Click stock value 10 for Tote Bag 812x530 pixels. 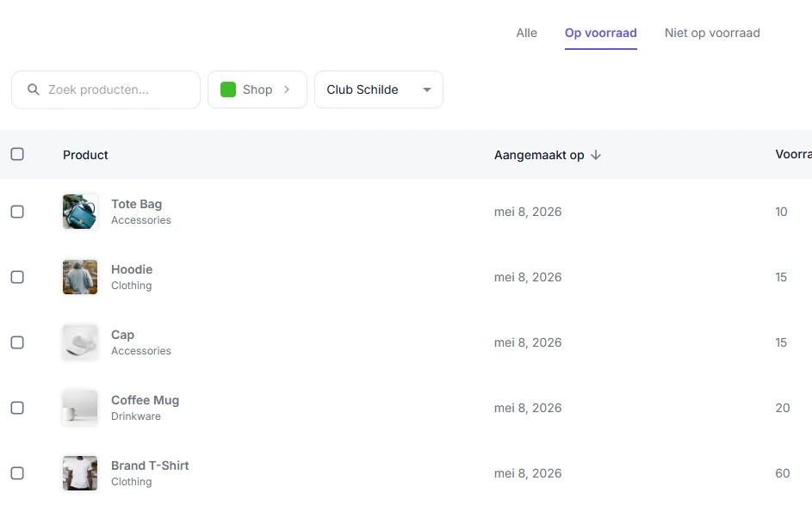coord(782,212)
